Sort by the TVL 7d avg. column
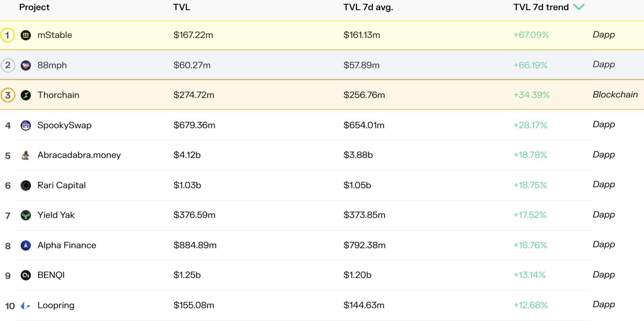 tap(368, 7)
